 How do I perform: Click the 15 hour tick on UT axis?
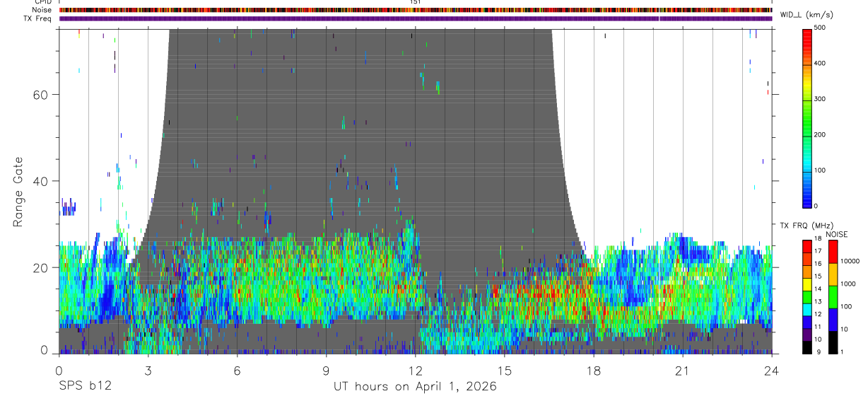[505, 370]
